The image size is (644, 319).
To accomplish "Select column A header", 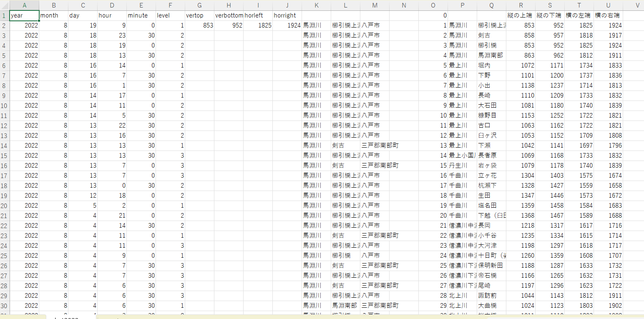I will pyautogui.click(x=24, y=5).
